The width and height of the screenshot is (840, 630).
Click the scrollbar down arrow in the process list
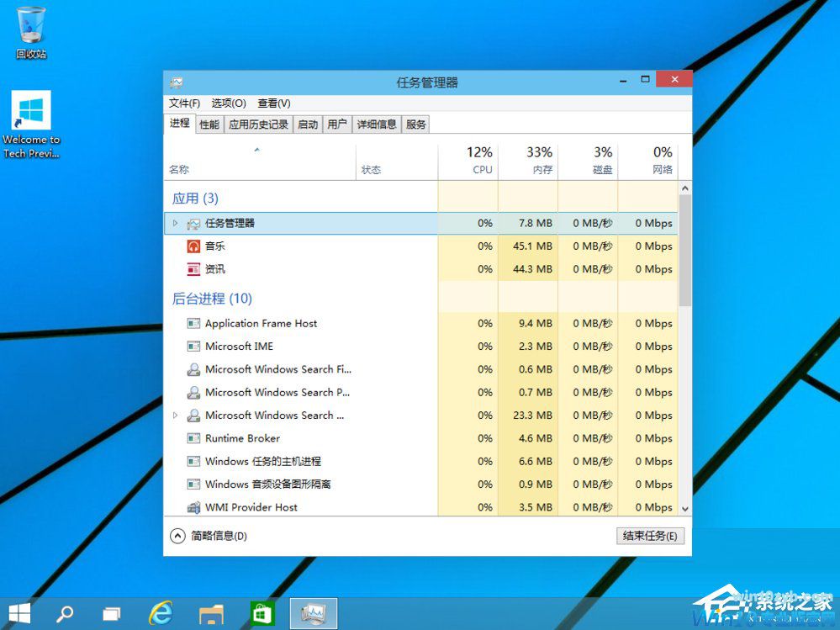pos(683,508)
